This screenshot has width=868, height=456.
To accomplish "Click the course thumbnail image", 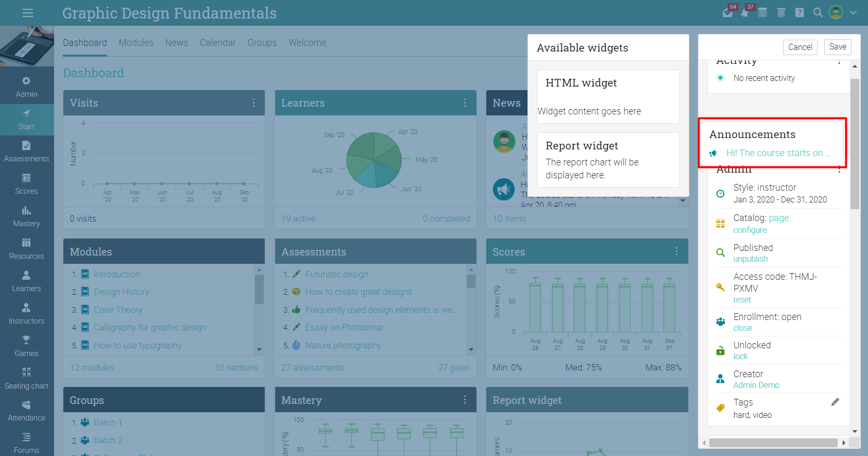I will tap(27, 46).
